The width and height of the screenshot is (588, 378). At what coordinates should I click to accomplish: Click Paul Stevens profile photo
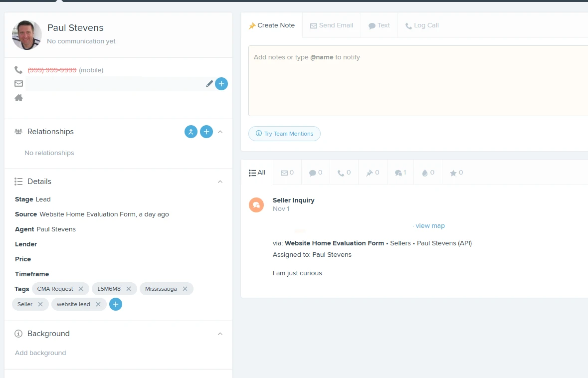pos(27,35)
